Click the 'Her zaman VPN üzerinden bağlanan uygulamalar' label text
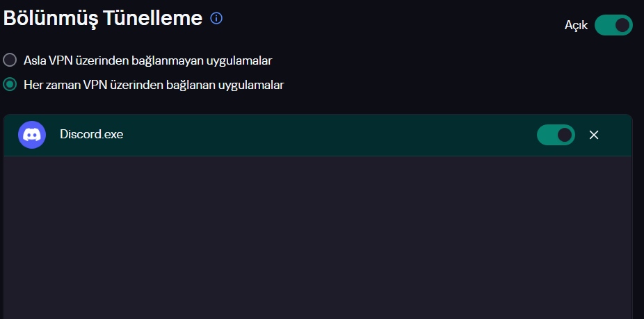This screenshot has width=644, height=319. [154, 85]
